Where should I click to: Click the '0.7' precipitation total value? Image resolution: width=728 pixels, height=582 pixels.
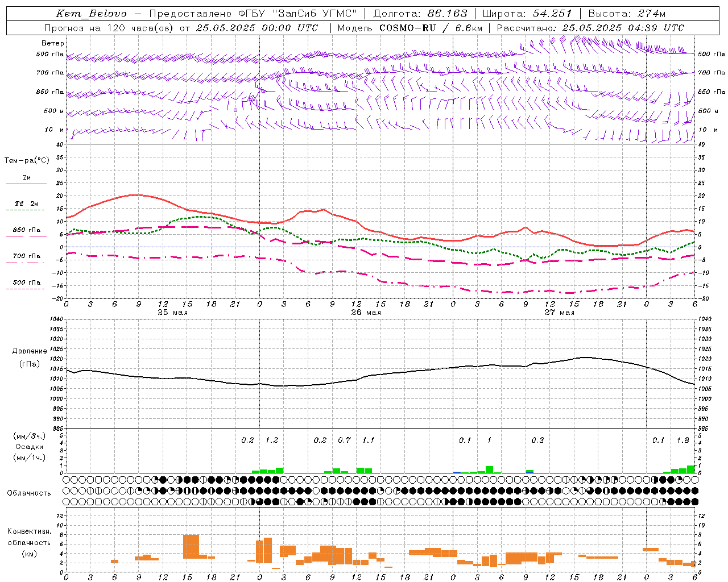[344, 440]
